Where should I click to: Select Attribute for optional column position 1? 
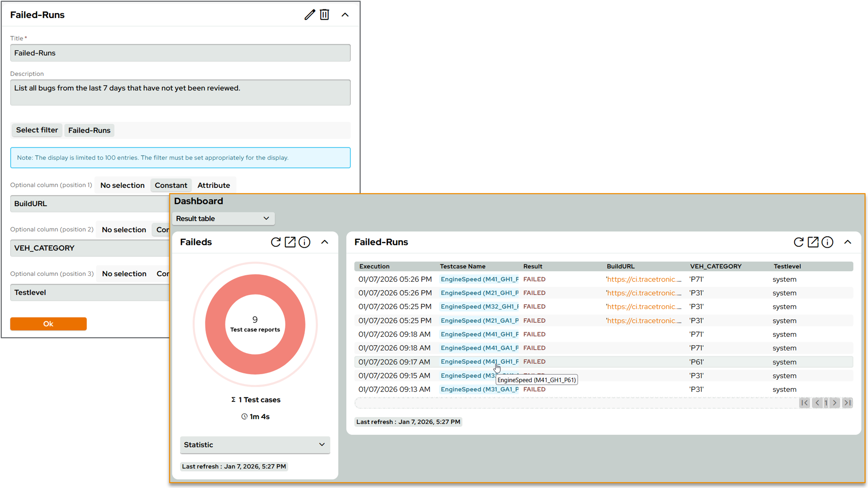[x=213, y=185]
